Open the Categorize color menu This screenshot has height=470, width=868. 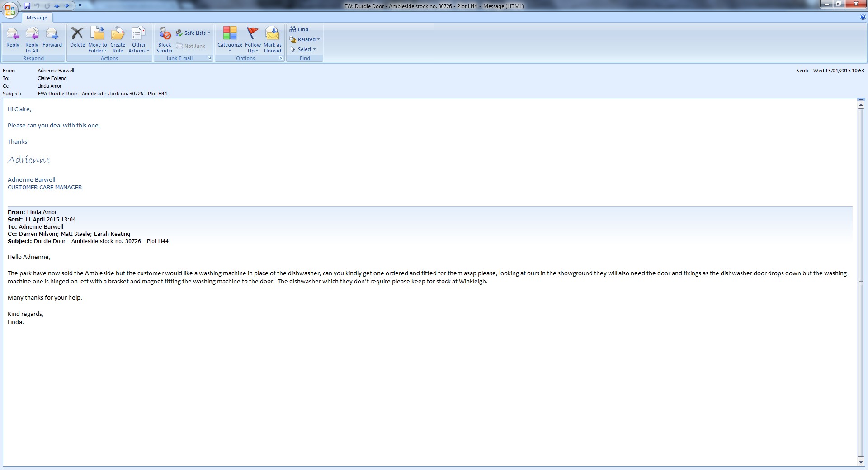[230, 39]
